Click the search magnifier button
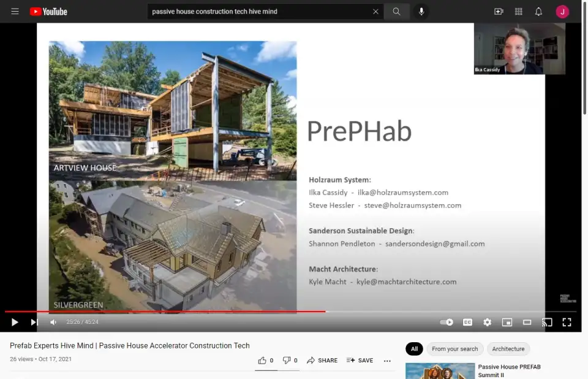 [397, 12]
